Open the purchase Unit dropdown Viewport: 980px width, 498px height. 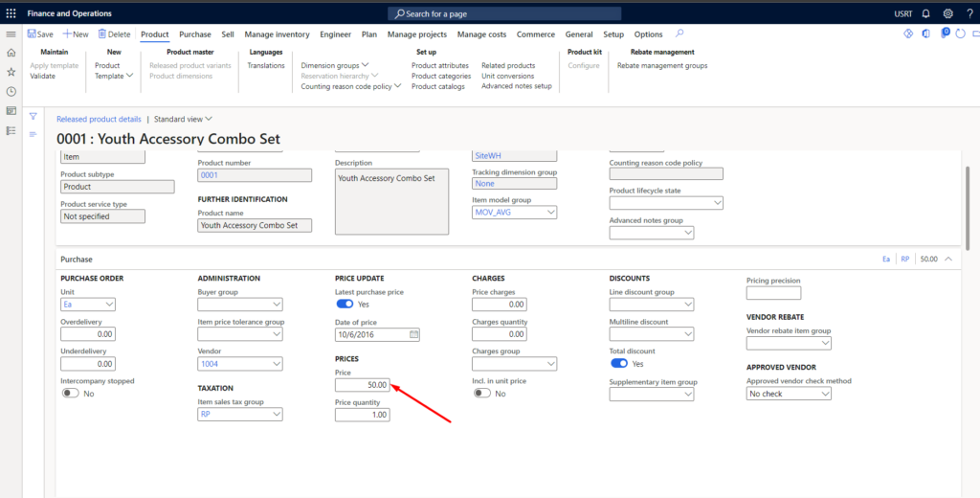109,305
